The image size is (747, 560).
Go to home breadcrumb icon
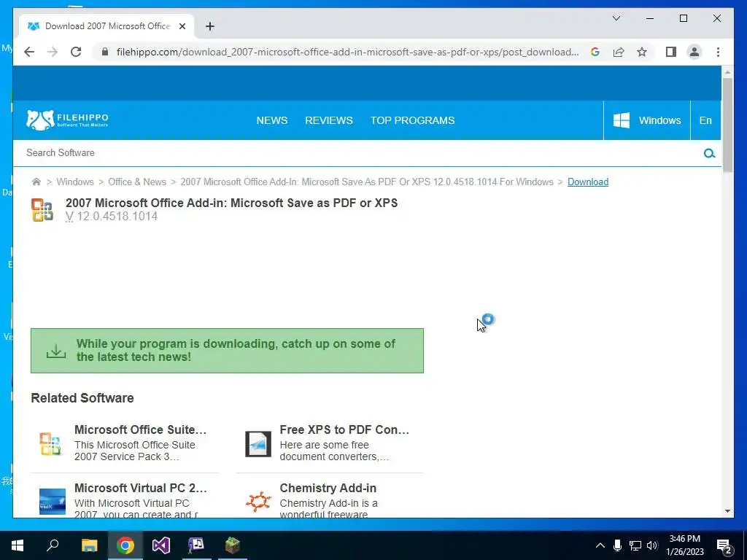pos(36,182)
